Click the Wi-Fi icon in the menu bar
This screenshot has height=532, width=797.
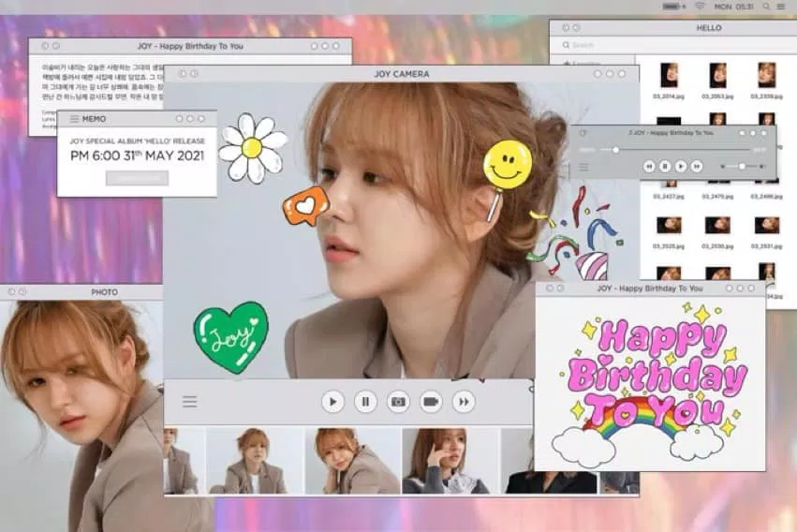[699, 7]
